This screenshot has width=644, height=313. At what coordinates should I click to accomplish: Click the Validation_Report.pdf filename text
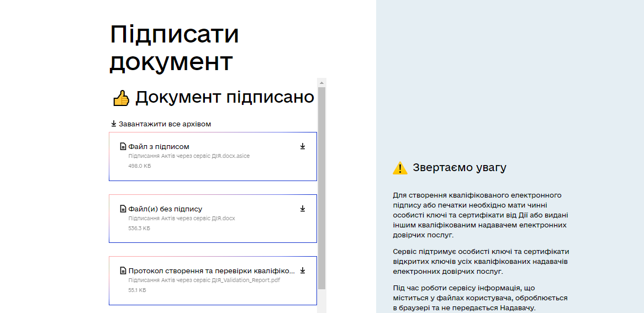click(204, 280)
